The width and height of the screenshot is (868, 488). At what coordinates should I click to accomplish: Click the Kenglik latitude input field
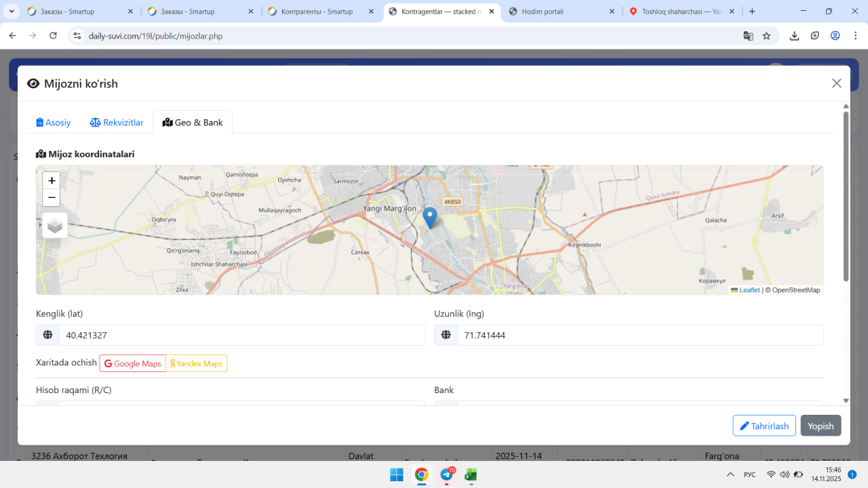point(241,335)
